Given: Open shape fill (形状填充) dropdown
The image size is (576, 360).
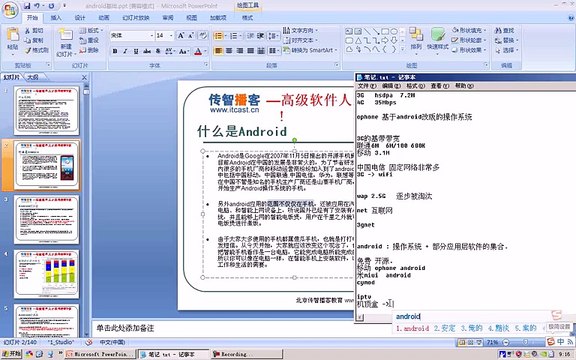Looking at the screenshot, I should click(470, 30).
